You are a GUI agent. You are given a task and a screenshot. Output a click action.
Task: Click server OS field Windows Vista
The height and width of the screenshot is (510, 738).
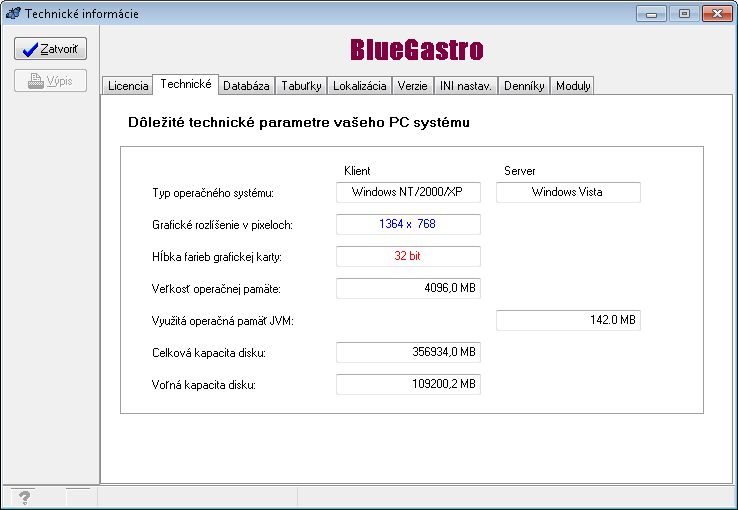click(x=568, y=192)
